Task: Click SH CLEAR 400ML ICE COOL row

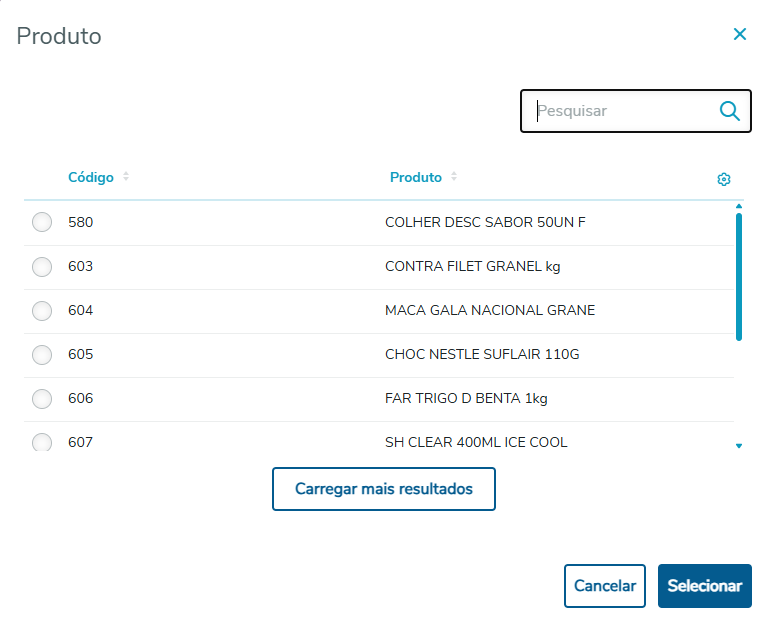Action: coord(476,442)
